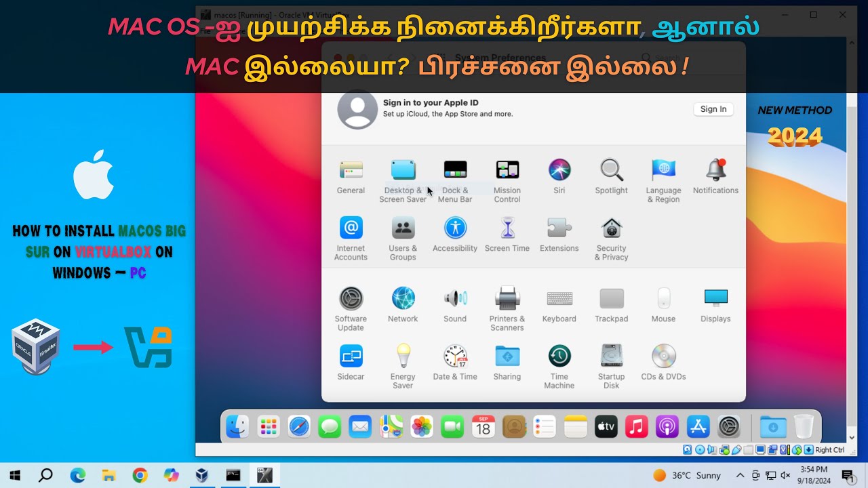This screenshot has width=868, height=488.
Task: Open VirtualBox from the taskbar
Action: [x=202, y=475]
